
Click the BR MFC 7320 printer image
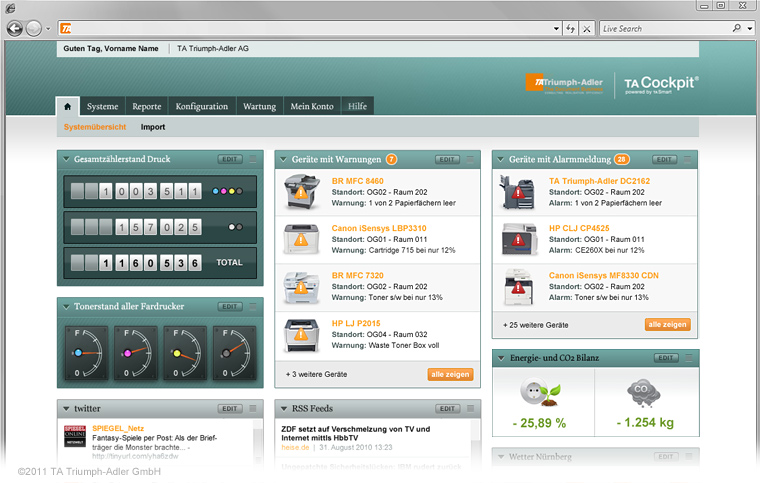pyautogui.click(x=302, y=287)
